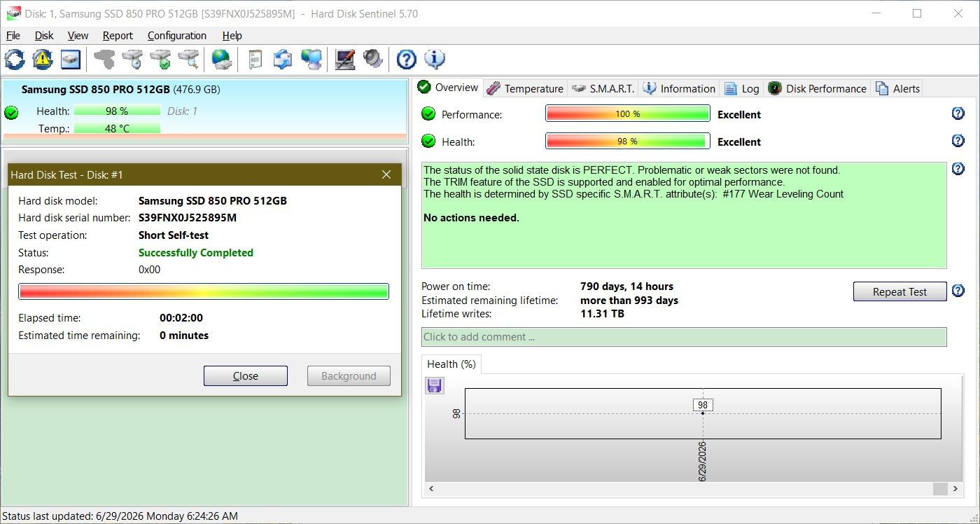Click the graph scrollbar right arrow
This screenshot has width=980, height=524.
955,489
